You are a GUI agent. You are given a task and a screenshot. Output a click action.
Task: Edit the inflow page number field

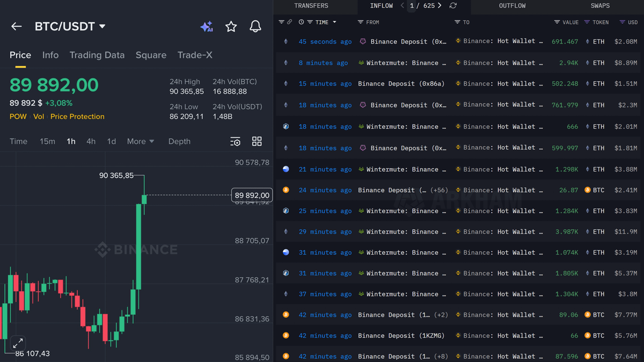[x=412, y=6]
